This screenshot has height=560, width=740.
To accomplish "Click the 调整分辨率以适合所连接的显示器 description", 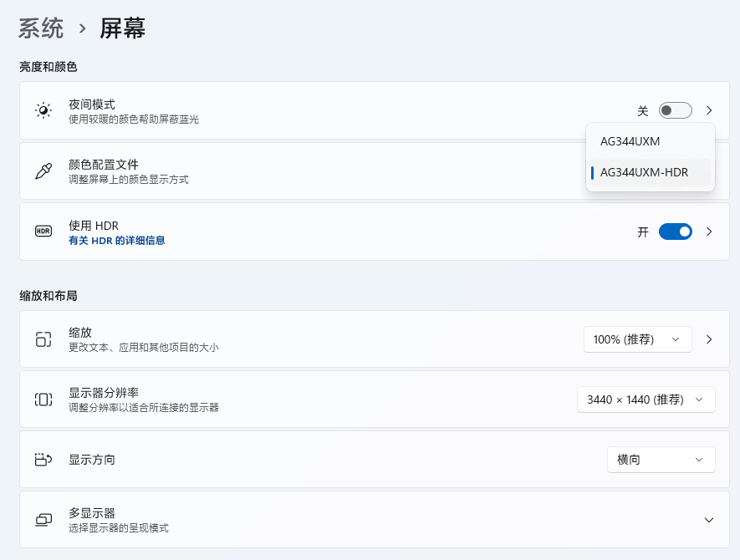I will coord(144,408).
